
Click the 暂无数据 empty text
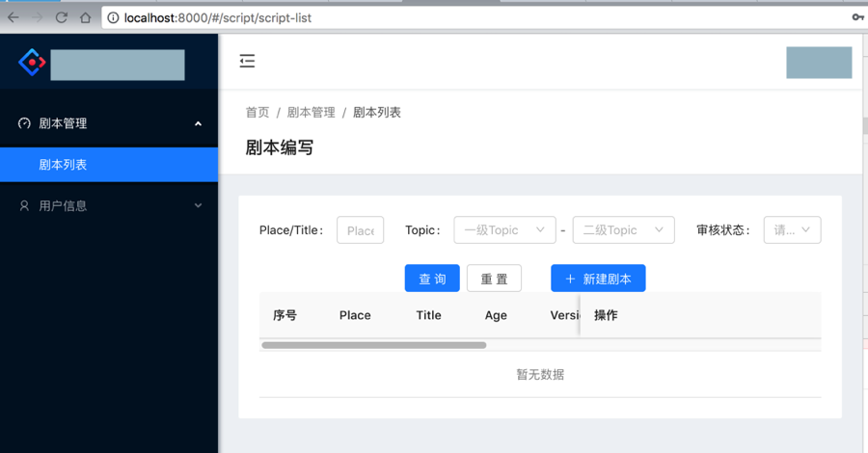540,375
